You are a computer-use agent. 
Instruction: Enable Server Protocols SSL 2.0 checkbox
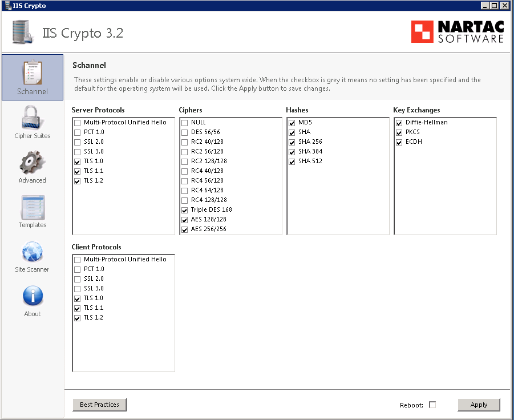click(x=78, y=142)
